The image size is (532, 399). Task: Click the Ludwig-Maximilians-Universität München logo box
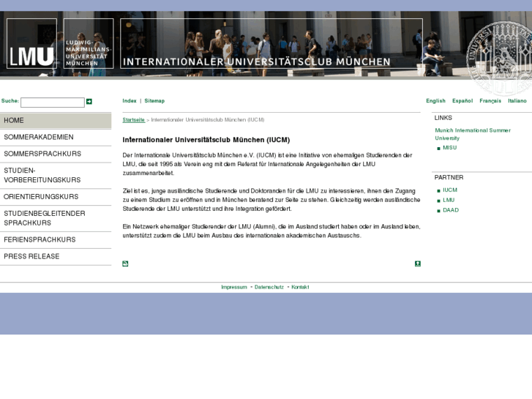coord(89,43)
